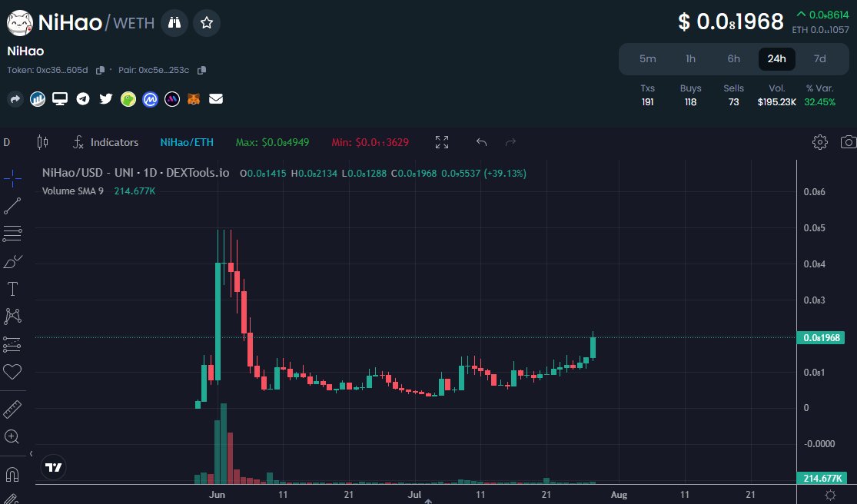
Task: Select the ruler measure tool
Action: [12, 409]
